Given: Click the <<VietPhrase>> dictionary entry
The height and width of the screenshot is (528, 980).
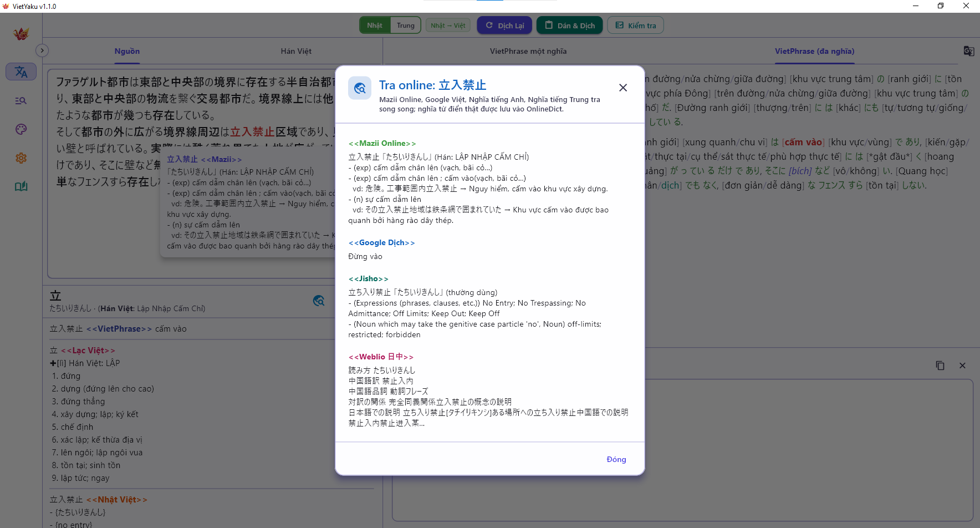Looking at the screenshot, I should (x=119, y=329).
